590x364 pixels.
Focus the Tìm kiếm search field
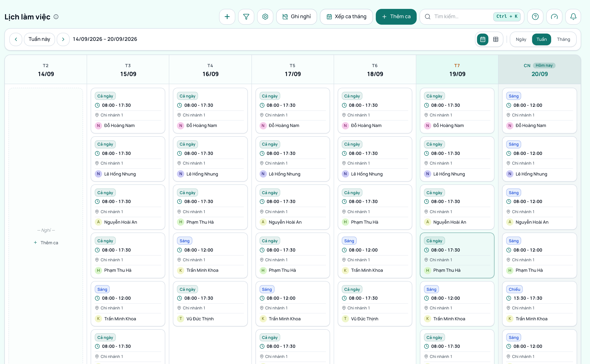click(x=472, y=17)
